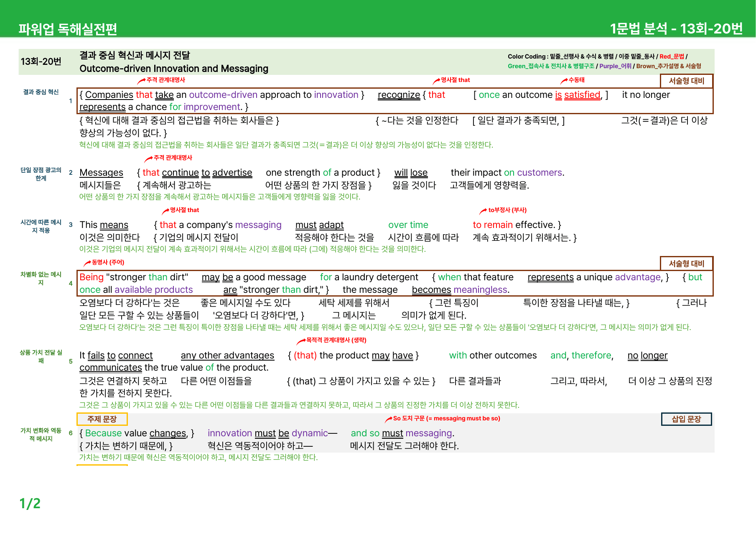Viewport: 756px width, 535px height.
Task: Click the Korean gloss '메시지 전달도 그러해야 한다.'
Action: (405, 446)
